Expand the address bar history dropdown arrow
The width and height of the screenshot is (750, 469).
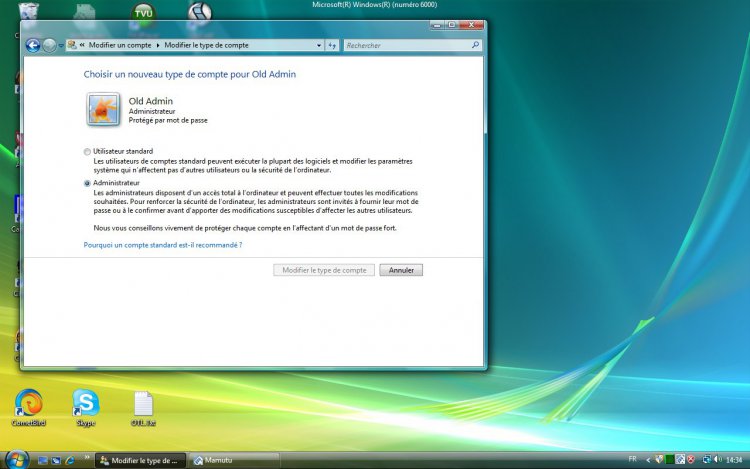click(x=319, y=45)
